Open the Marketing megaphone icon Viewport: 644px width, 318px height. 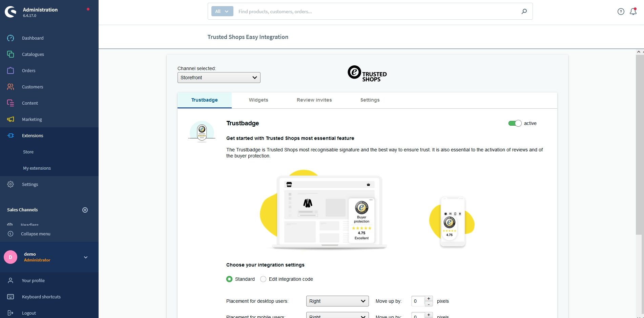click(11, 119)
